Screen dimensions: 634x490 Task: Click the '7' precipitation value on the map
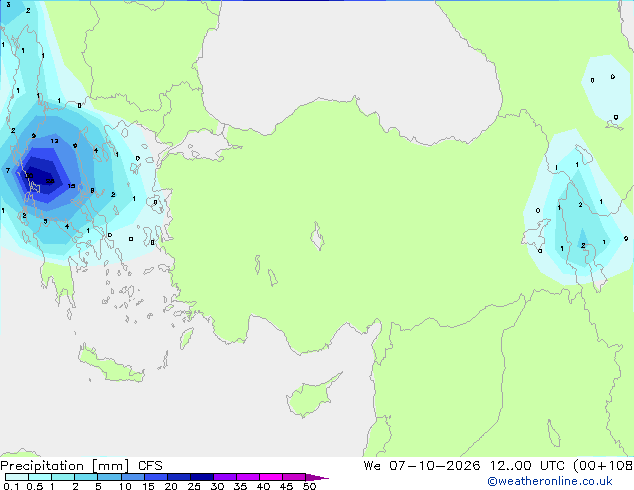[8, 170]
